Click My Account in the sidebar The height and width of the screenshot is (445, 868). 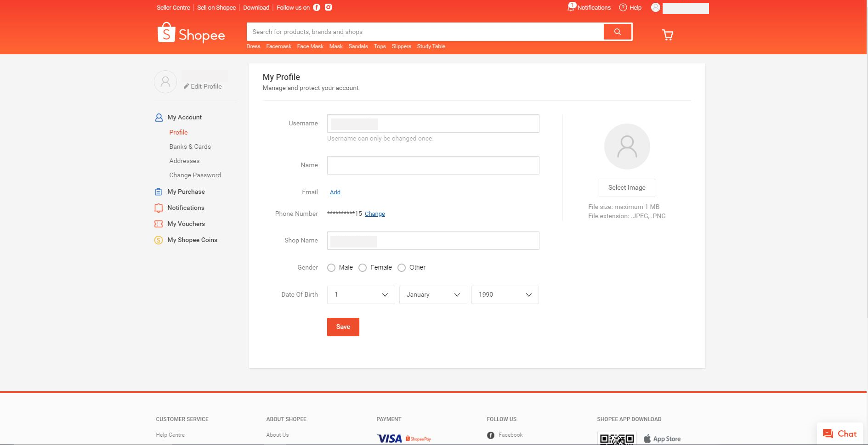pos(184,117)
